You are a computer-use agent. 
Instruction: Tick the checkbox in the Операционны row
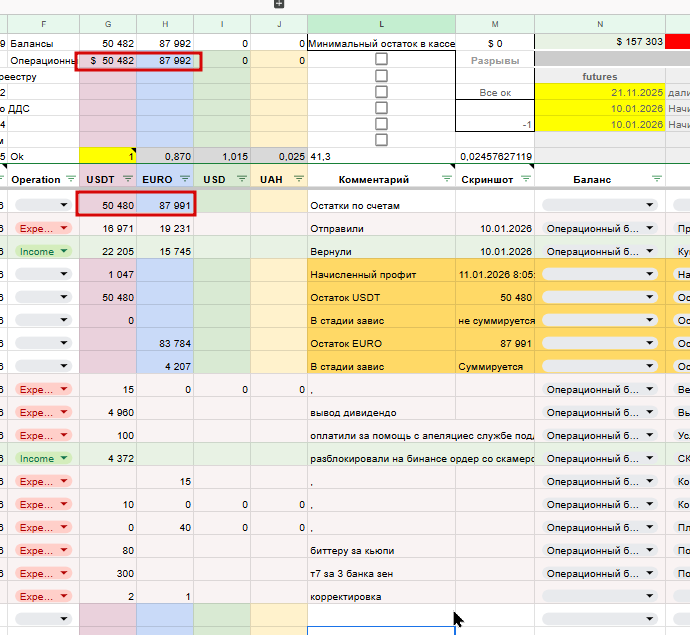[381, 59]
